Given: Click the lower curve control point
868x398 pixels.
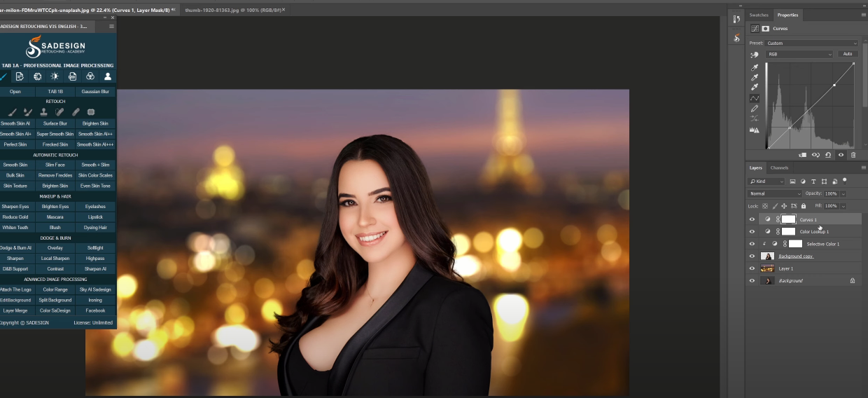Looking at the screenshot, I should pyautogui.click(x=790, y=128).
